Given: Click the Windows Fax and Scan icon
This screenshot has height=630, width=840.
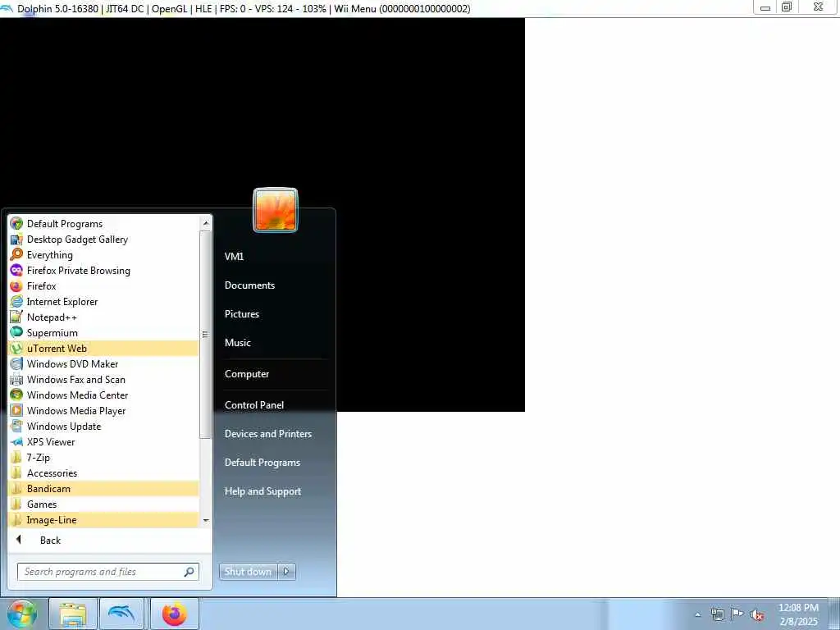Looking at the screenshot, I should tap(16, 379).
